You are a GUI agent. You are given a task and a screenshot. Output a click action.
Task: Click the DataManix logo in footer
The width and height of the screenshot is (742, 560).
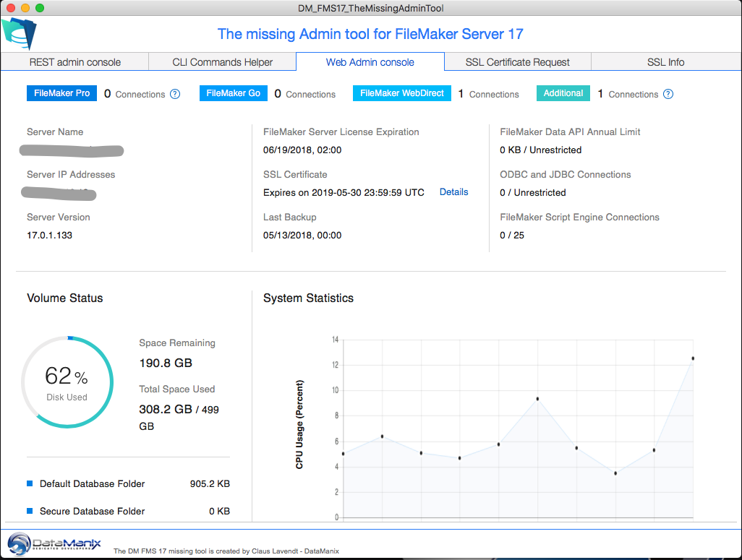[x=54, y=544]
